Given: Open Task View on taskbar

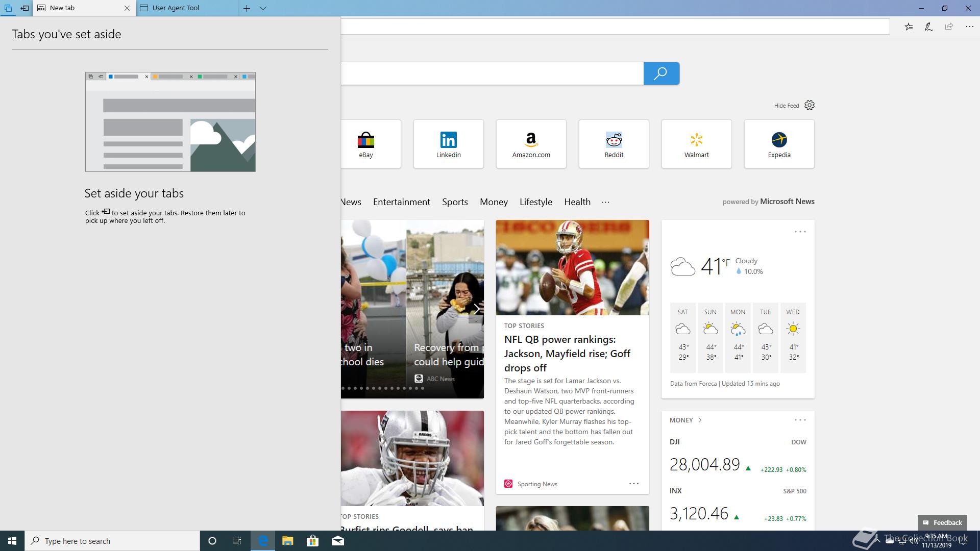Looking at the screenshot, I should click(x=237, y=541).
